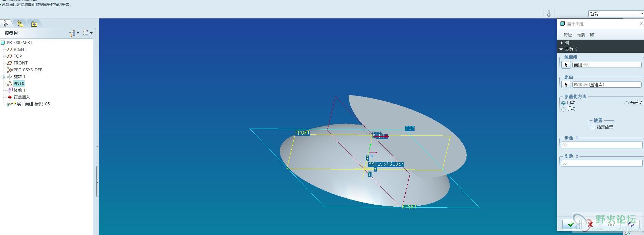Click the blue arrows regenerate button
This screenshot has width=644, height=235.
point(631,224)
